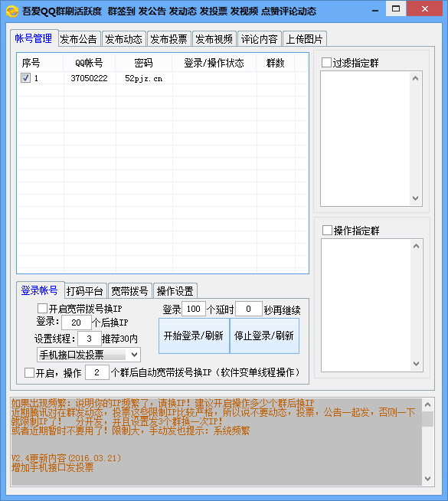Click down arrow of 操作指定群 list scrollbar
This screenshot has width=448, height=501.
tap(416, 364)
